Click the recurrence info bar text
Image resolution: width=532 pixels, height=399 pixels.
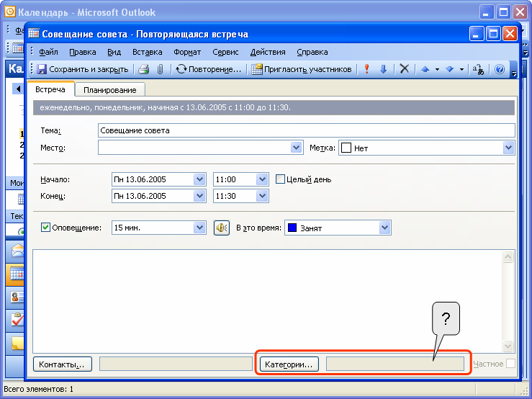click(x=165, y=107)
